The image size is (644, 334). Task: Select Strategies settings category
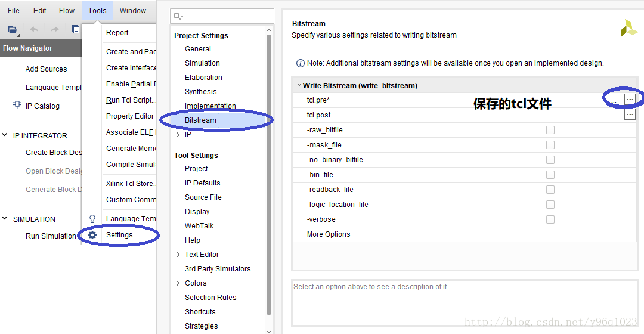tap(202, 327)
